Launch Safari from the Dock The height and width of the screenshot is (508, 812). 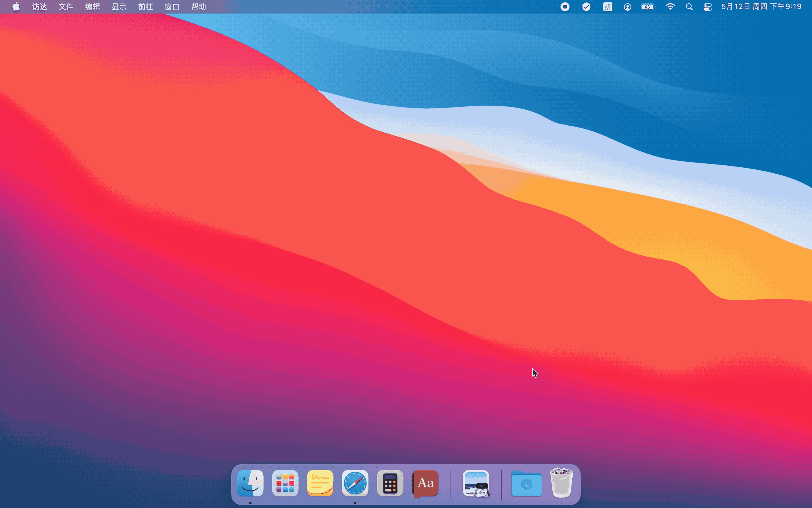(x=355, y=483)
